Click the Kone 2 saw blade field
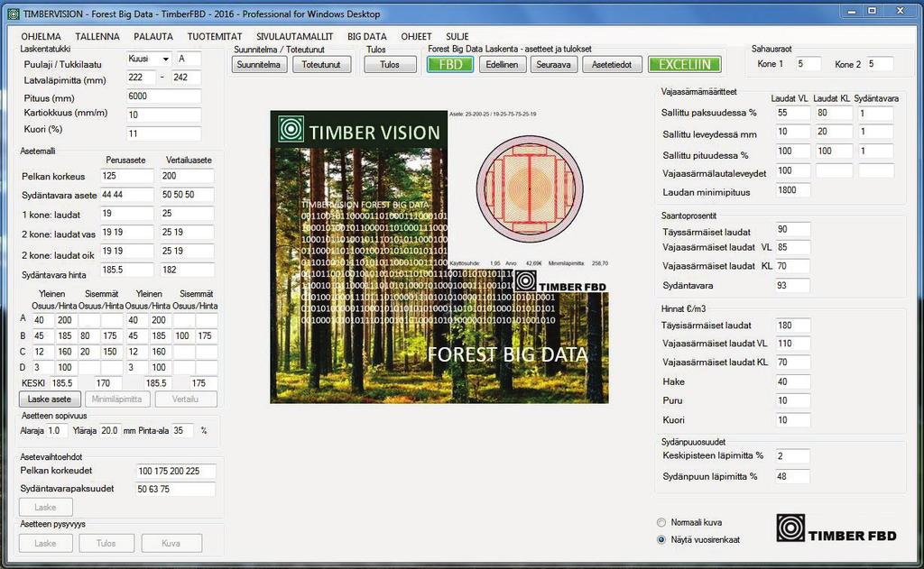The height and width of the screenshot is (569, 924). 880,64
